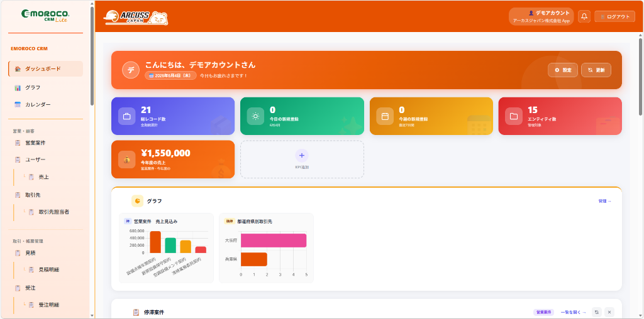Screen dimensions: 644x319
Task: Add a KPI with the plus button
Action: point(302,155)
